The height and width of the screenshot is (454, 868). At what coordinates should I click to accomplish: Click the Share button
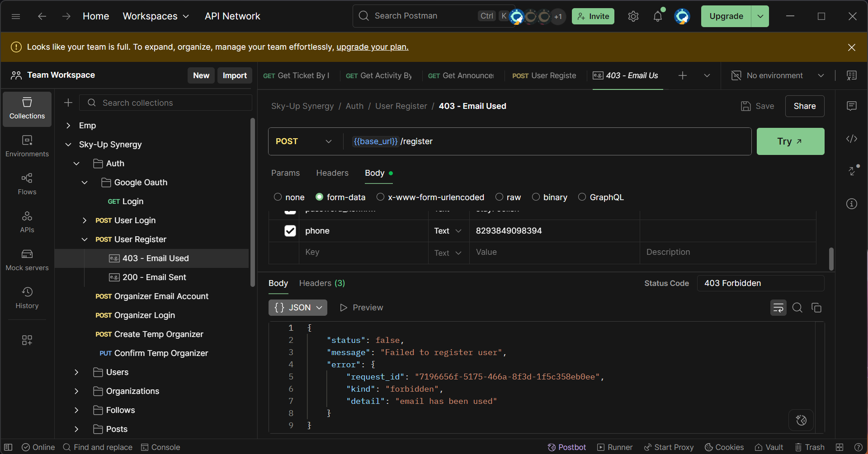[x=805, y=106]
